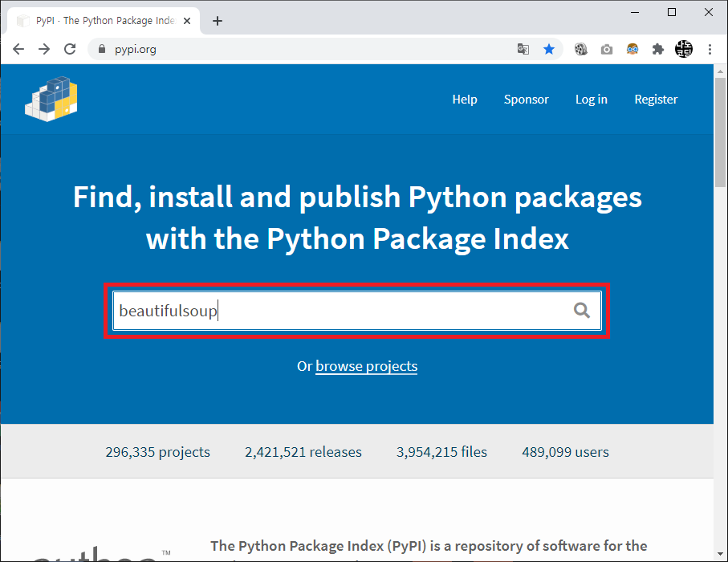Open the puzzle piece Extensions menu
Screen dimensions: 728x562
(658, 49)
